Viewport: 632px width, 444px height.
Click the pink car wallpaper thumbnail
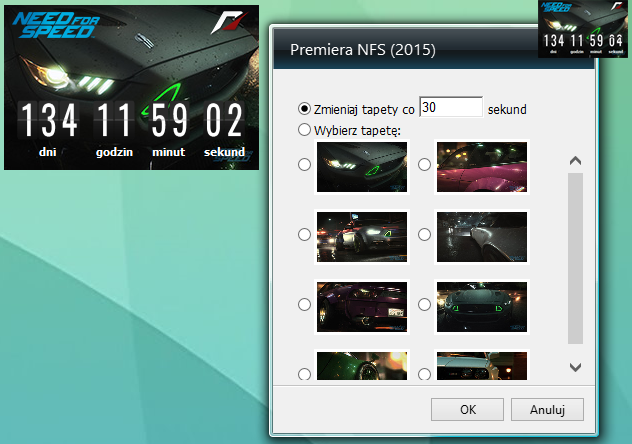(x=482, y=165)
